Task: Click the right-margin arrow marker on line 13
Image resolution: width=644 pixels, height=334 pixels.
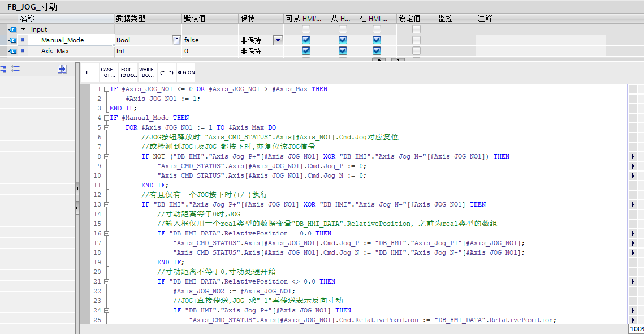Action: pyautogui.click(x=633, y=204)
